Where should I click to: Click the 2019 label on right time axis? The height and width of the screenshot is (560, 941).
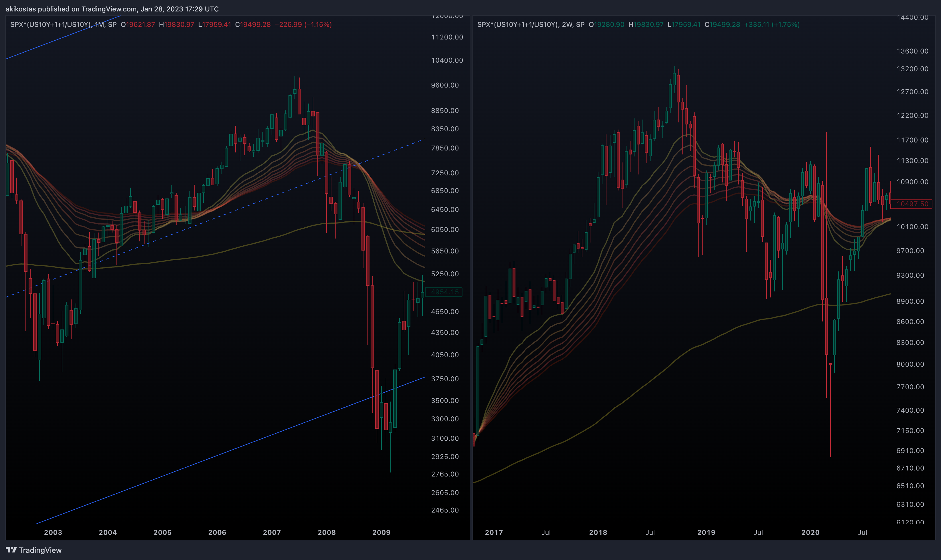[706, 532]
